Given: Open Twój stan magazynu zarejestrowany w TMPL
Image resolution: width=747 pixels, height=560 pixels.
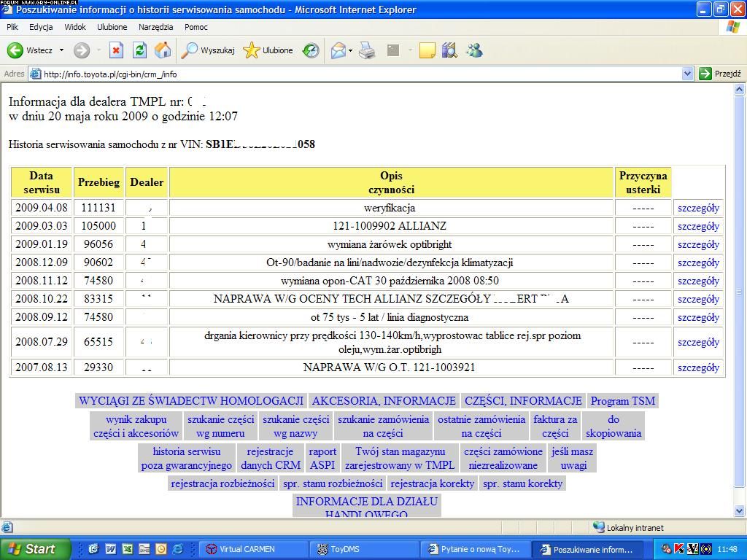Looking at the screenshot, I should [400, 458].
